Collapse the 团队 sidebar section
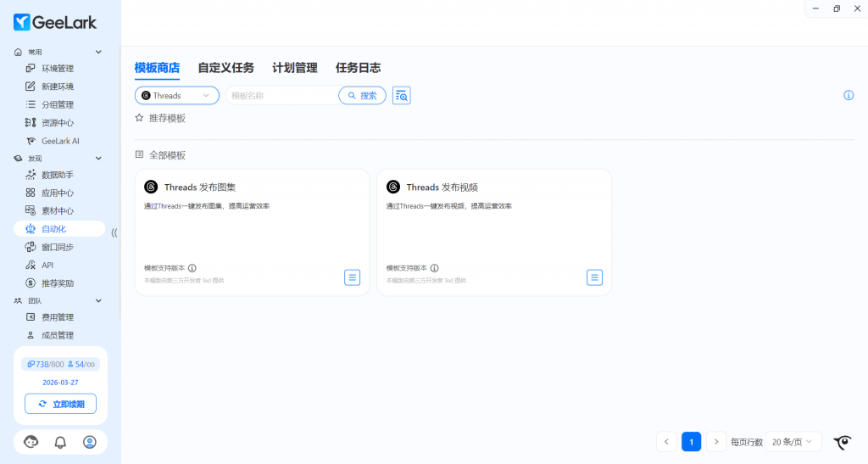 click(98, 300)
